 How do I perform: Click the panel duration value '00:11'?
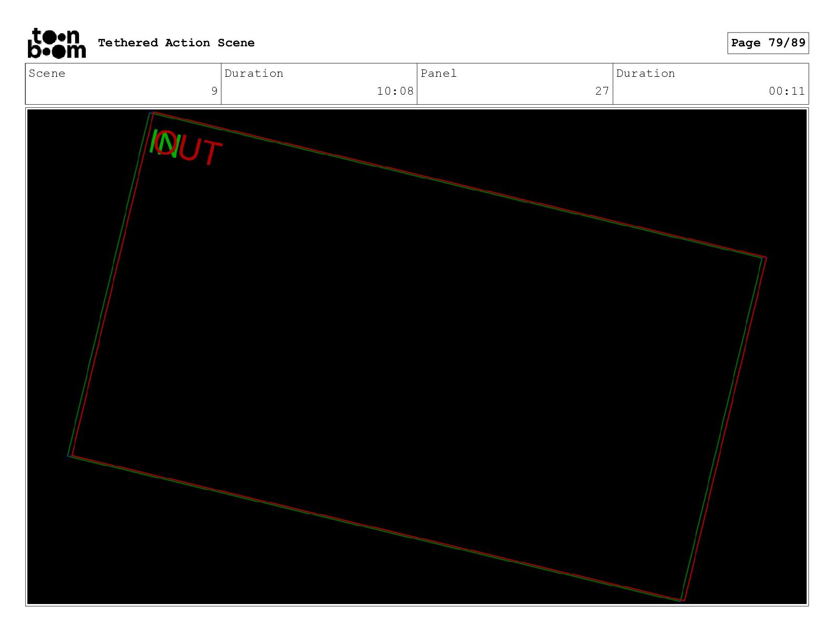click(787, 91)
